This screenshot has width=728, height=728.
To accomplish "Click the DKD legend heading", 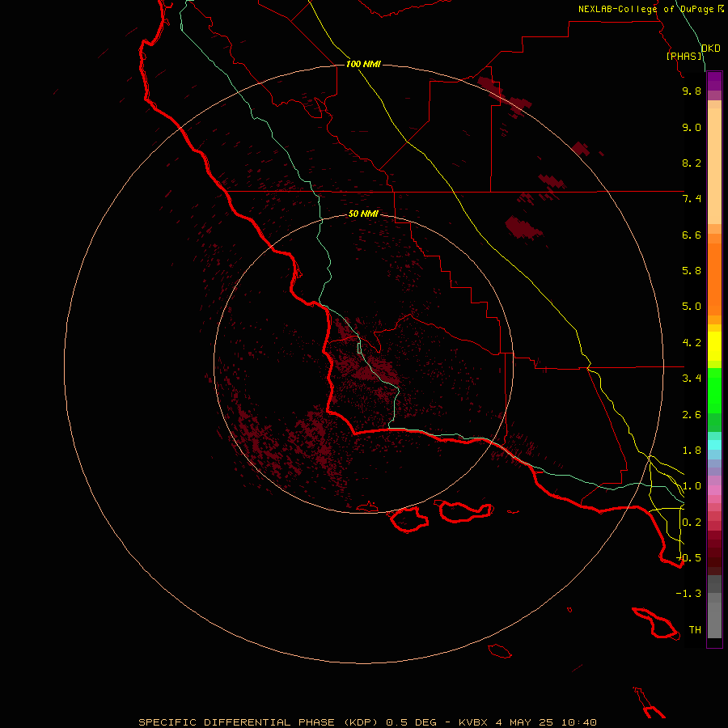I will pyautogui.click(x=711, y=49).
